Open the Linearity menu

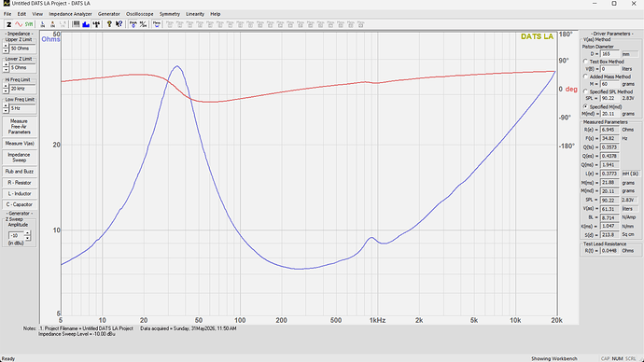195,14
